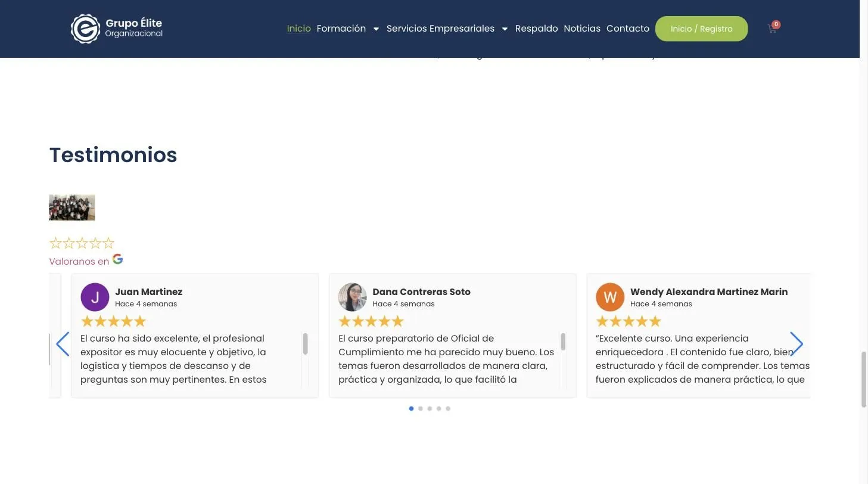Open the Respaldo menu item
Viewport: 868px width, 484px height.
(x=537, y=29)
